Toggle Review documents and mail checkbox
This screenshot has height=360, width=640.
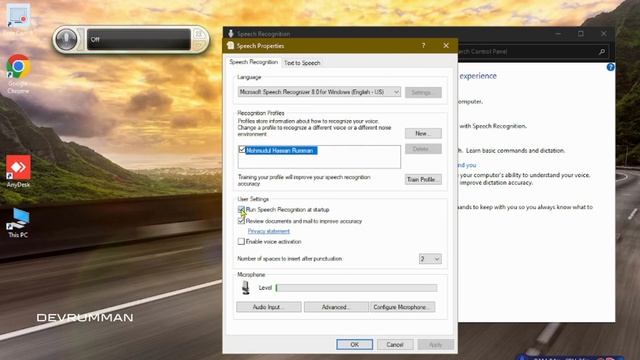(x=241, y=221)
